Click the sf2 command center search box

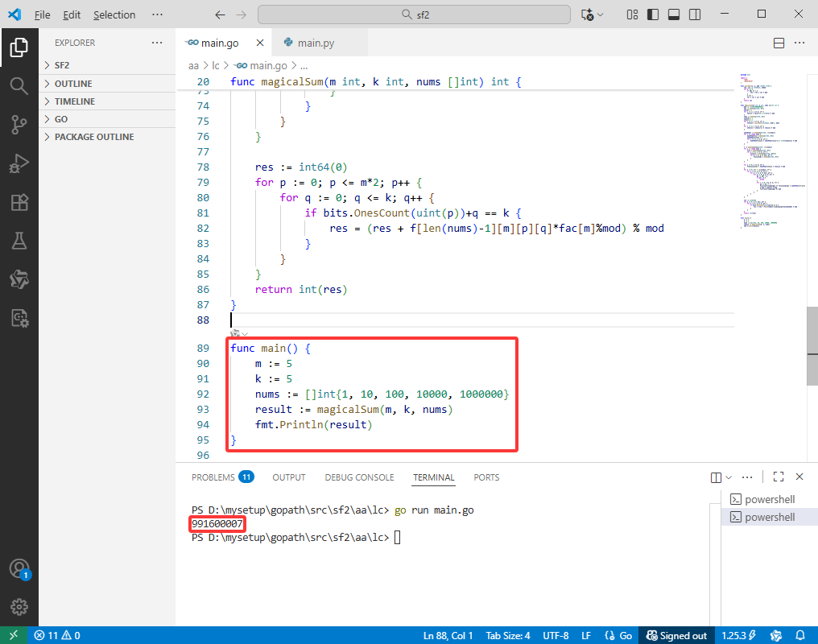(414, 14)
